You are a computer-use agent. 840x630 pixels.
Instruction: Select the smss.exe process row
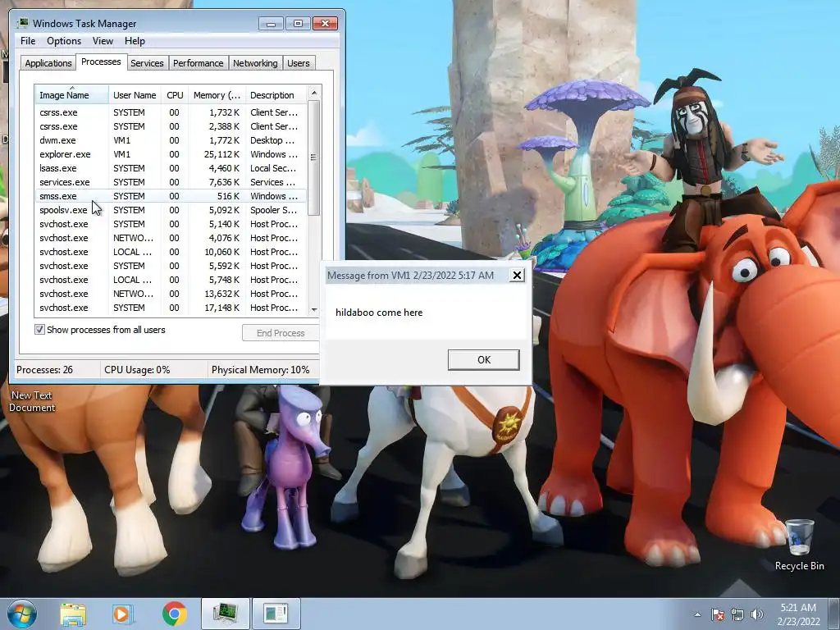171,196
